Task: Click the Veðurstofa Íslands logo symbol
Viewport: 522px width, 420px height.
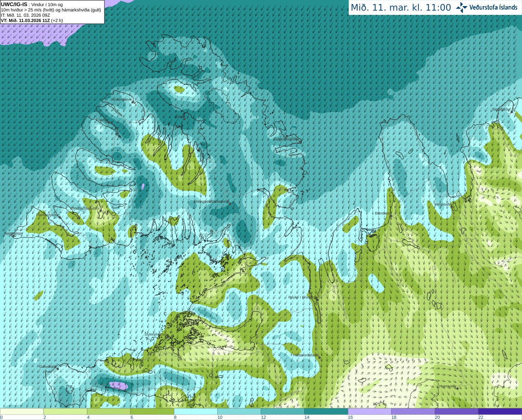Action: (462, 7)
